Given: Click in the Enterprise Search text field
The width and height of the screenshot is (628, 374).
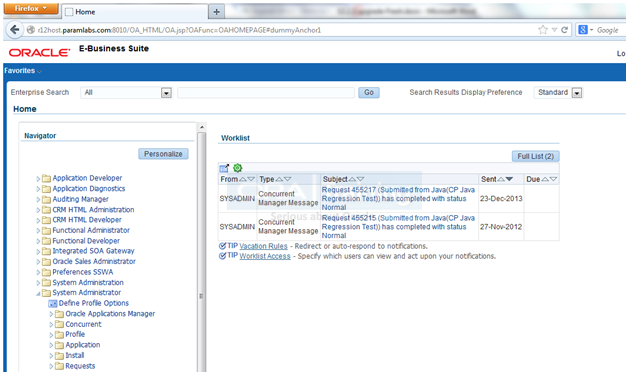Looking at the screenshot, I should coord(266,92).
